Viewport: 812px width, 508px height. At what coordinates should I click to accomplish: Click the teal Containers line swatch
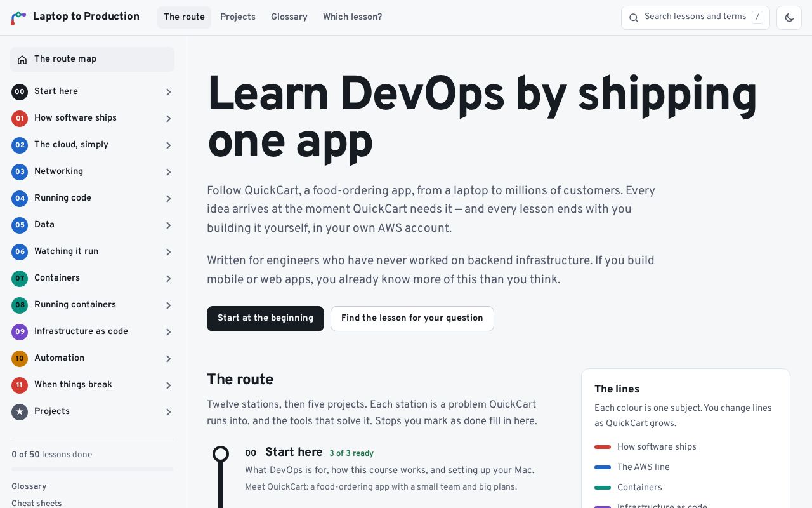603,488
